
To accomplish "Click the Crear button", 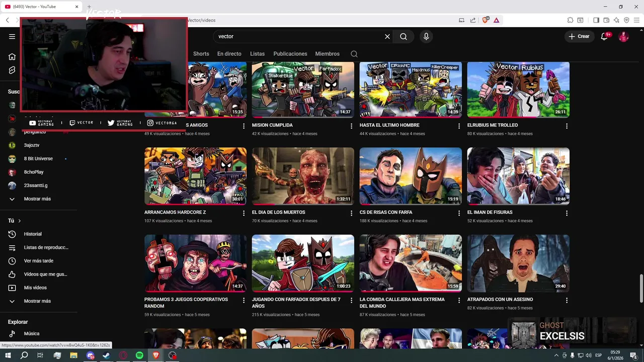I will pos(579,36).
